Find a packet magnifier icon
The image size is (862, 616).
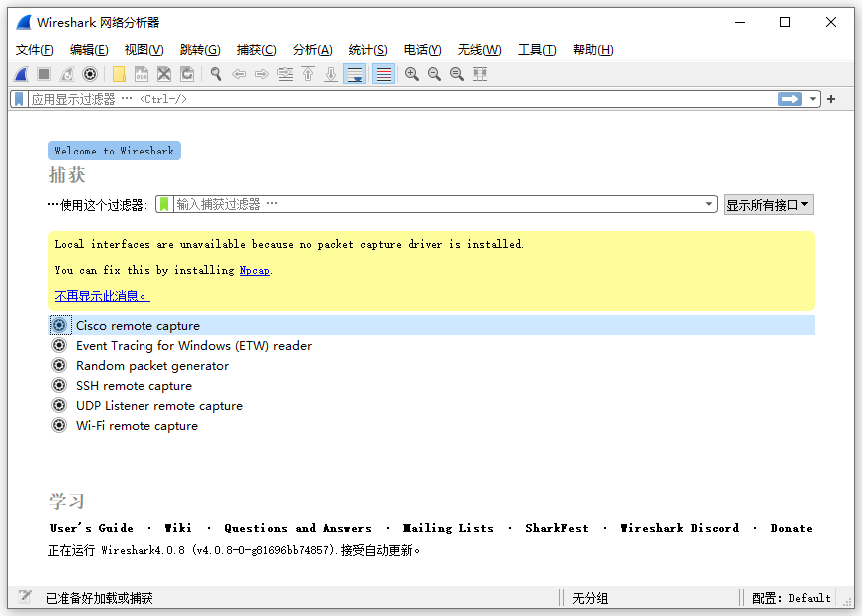(x=216, y=74)
